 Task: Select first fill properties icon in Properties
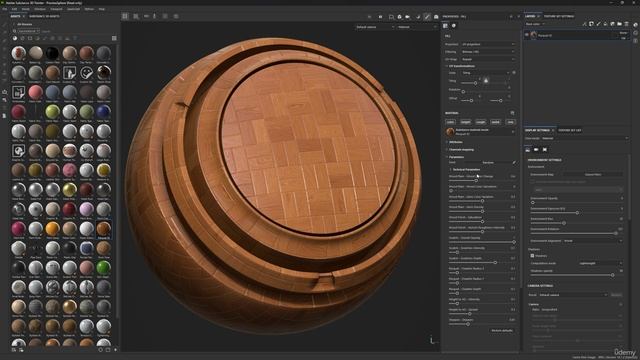[x=445, y=26]
